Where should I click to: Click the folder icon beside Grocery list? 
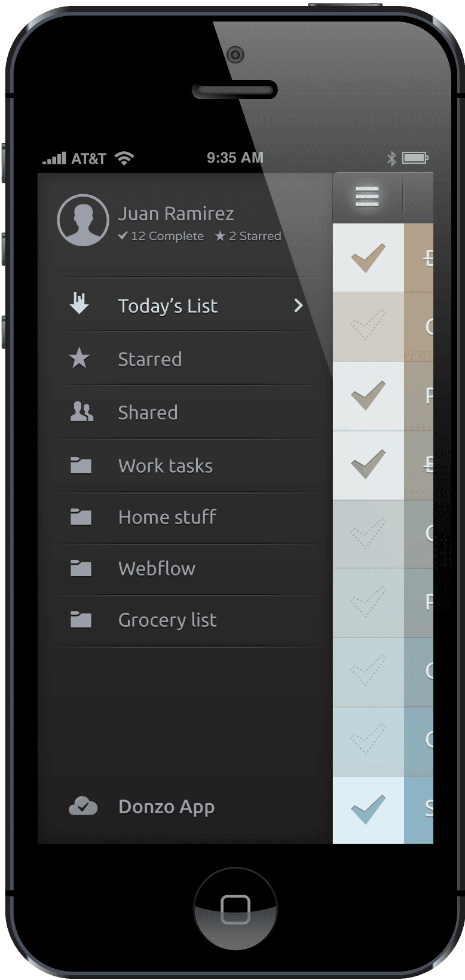point(81,620)
